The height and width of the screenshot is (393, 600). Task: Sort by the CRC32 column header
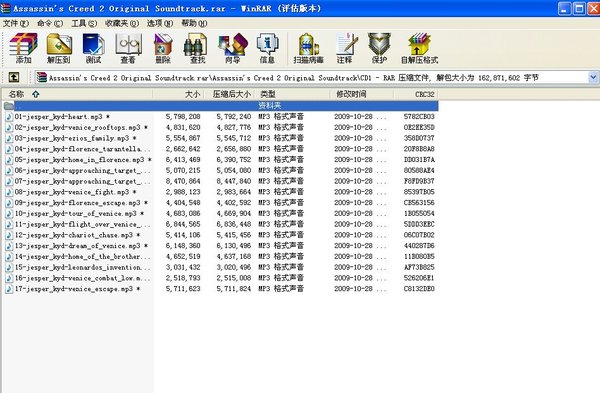(416, 94)
